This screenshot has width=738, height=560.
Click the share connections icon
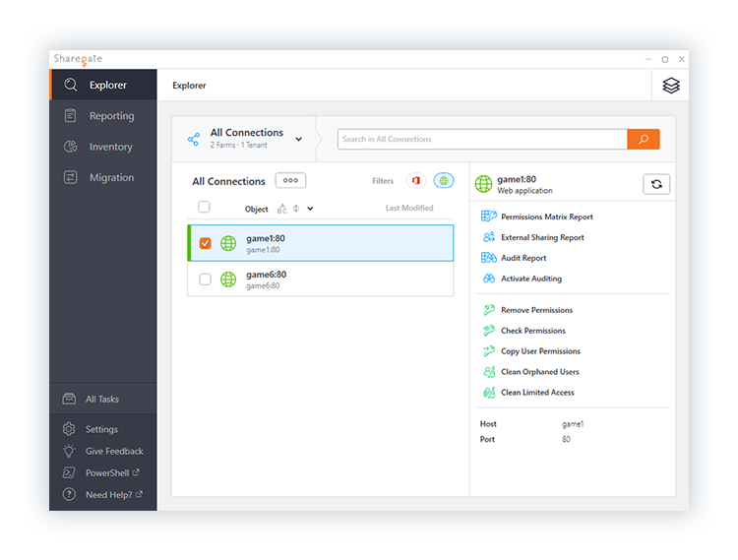click(194, 139)
